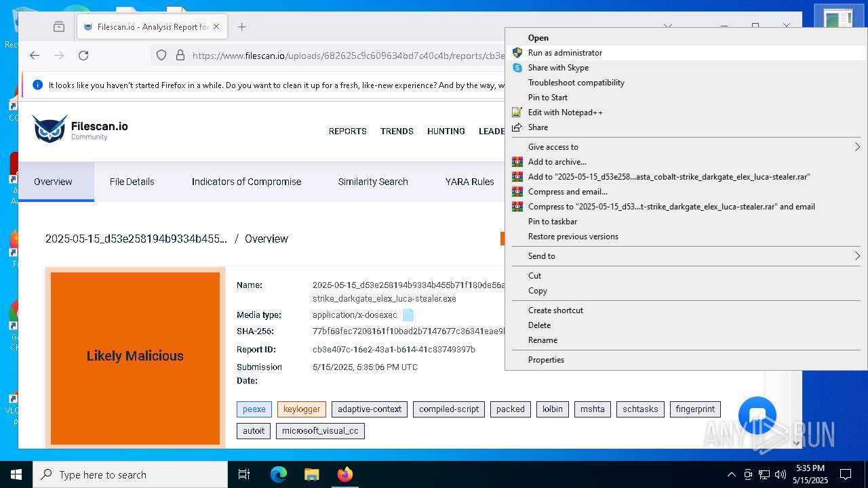
Task: Switch to the File Details tab
Action: 132,182
